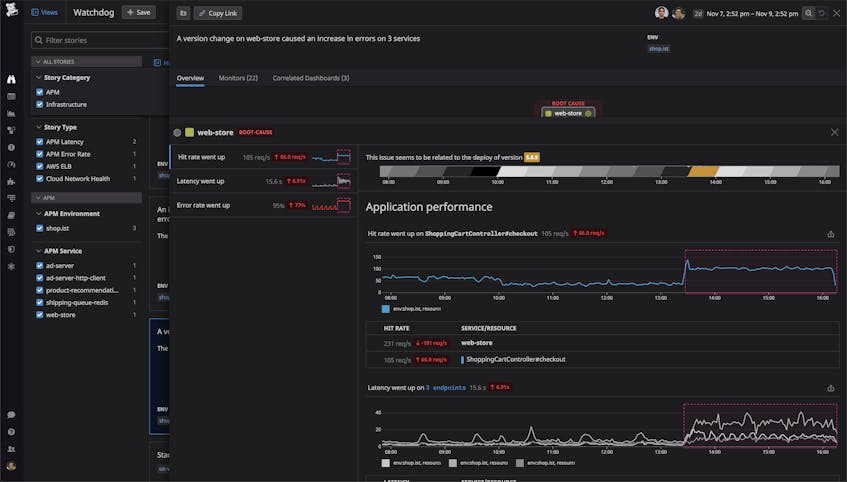Click the gray status circle beside web-store

coord(177,132)
